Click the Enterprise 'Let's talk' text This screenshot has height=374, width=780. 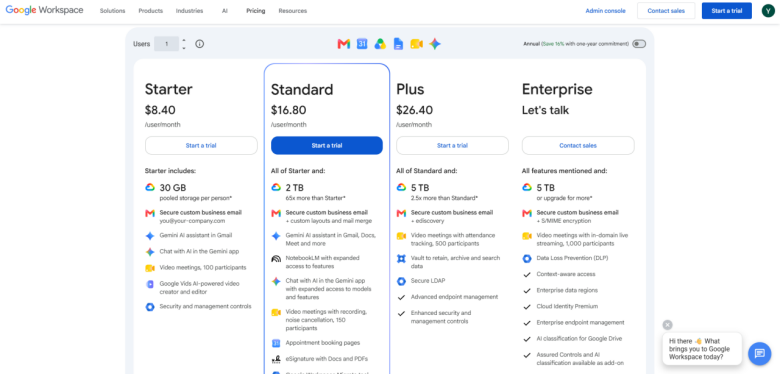tap(545, 110)
